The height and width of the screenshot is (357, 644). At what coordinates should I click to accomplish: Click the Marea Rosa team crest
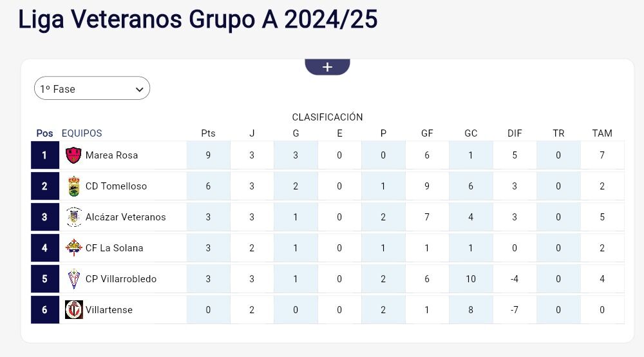74,155
